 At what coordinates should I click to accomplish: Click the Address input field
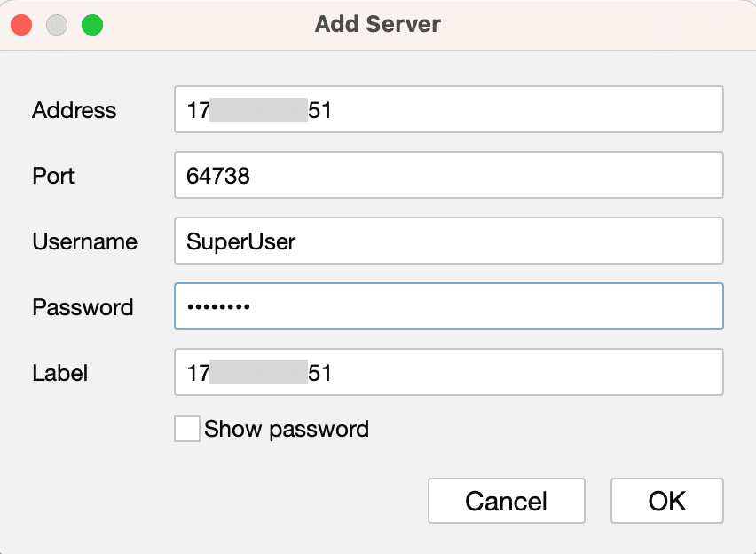pyautogui.click(x=448, y=109)
